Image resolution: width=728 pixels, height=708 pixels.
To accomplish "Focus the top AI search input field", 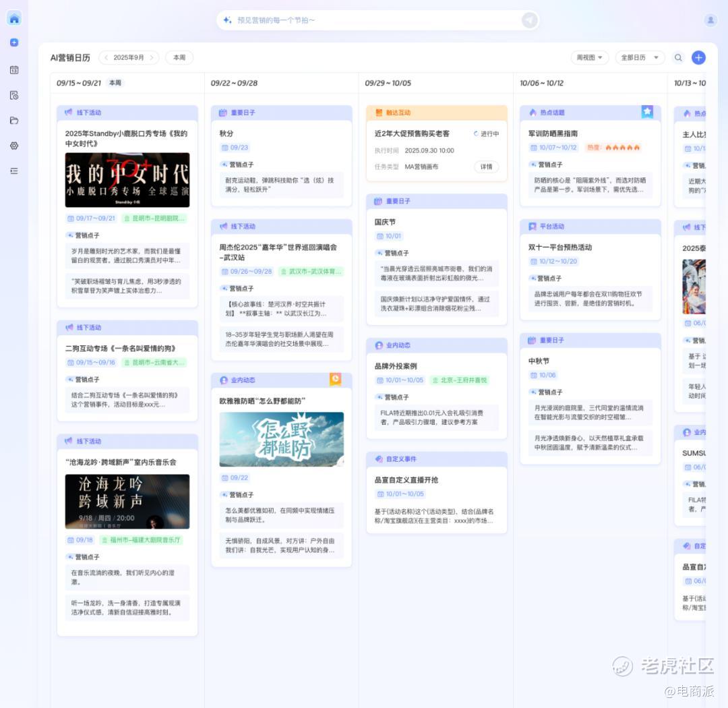I will coord(377,20).
